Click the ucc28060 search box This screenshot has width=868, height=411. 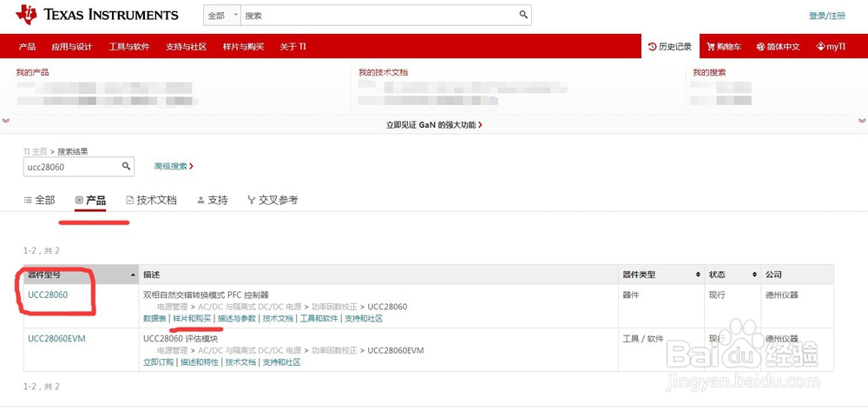coord(71,166)
